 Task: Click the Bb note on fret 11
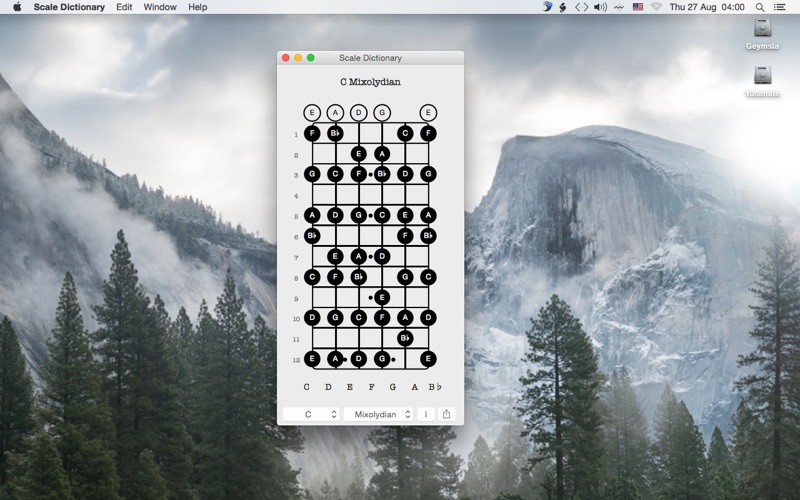[x=405, y=338]
